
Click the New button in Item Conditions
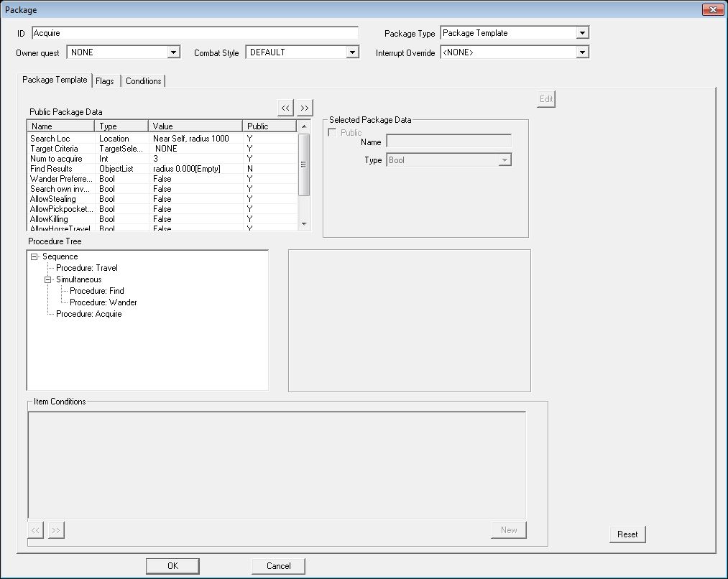pyautogui.click(x=509, y=530)
